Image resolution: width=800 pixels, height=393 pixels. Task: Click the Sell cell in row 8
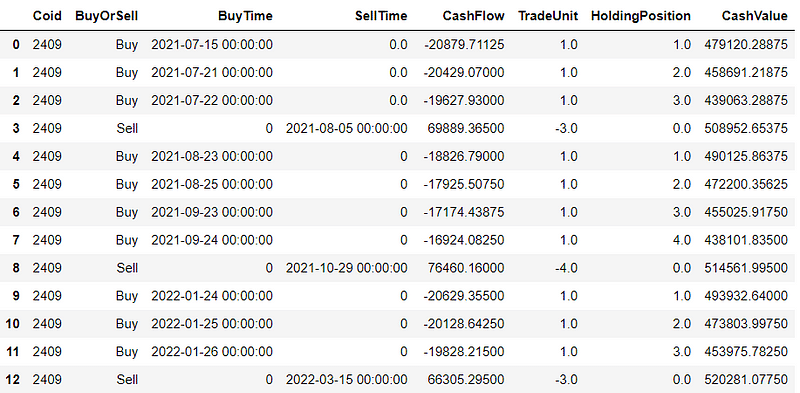click(x=127, y=268)
